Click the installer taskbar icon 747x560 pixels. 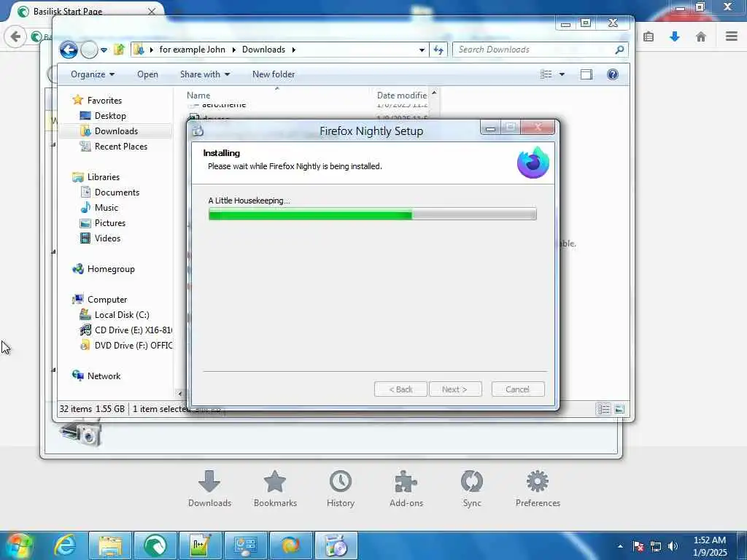pos(336,545)
